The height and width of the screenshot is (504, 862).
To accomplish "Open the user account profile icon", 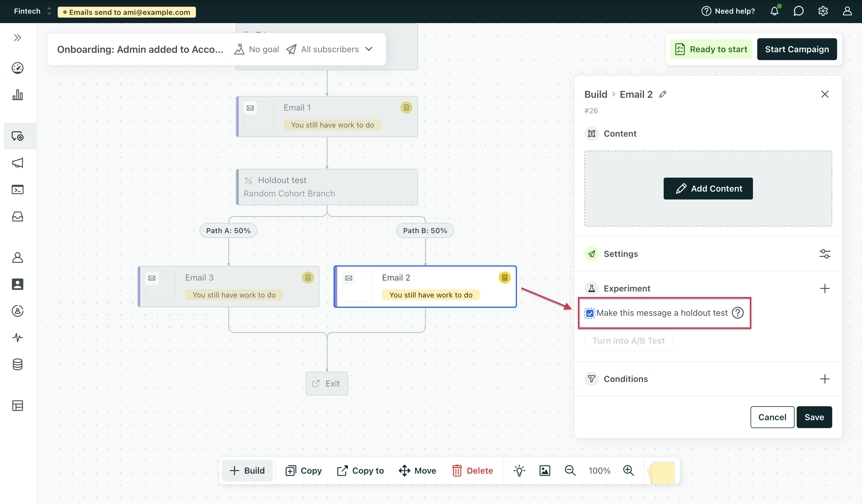I will (847, 11).
